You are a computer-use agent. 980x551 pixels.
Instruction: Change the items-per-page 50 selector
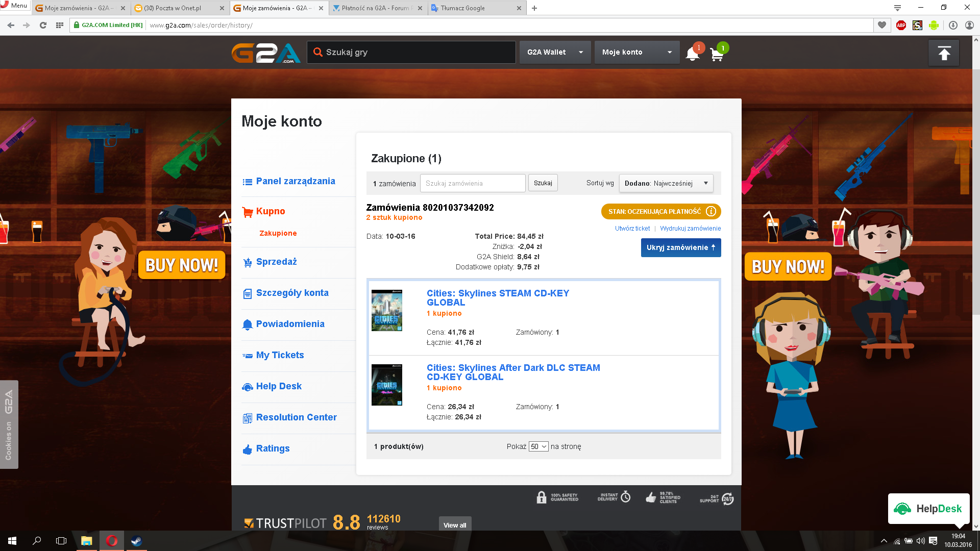538,446
